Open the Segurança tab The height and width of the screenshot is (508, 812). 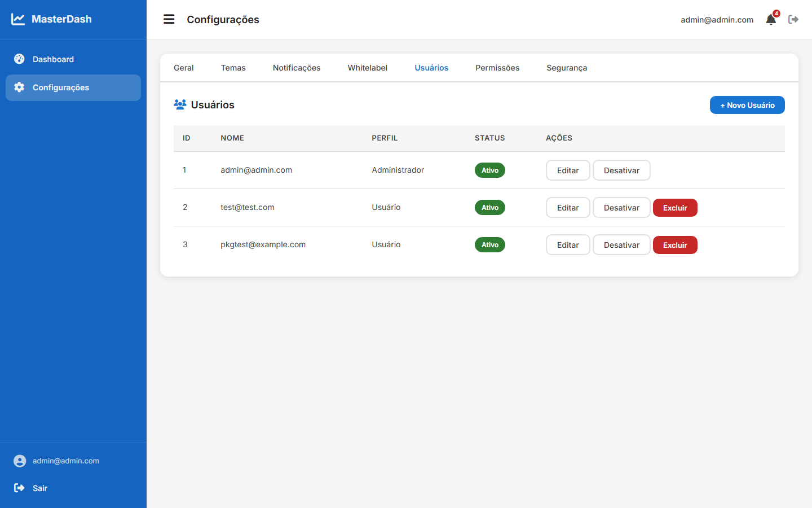pyautogui.click(x=567, y=68)
